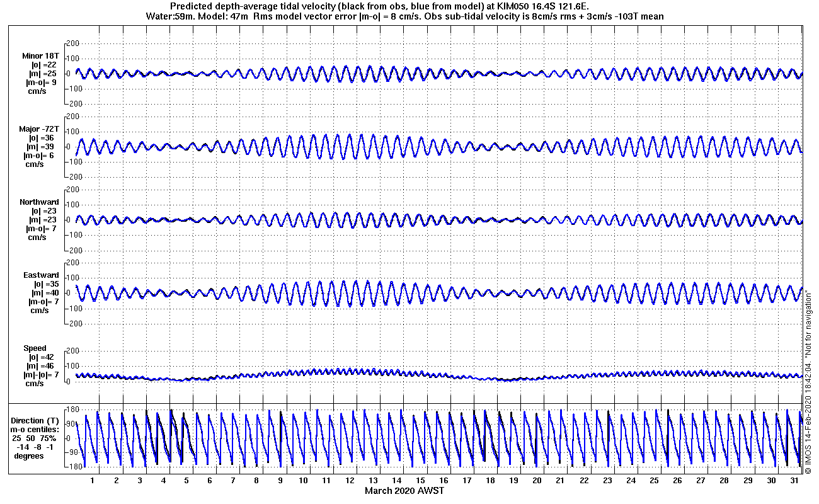Image resolution: width=819 pixels, height=504 pixels.
Task: Click the '|o| =36' value under Major -72T
Action: 41,137
